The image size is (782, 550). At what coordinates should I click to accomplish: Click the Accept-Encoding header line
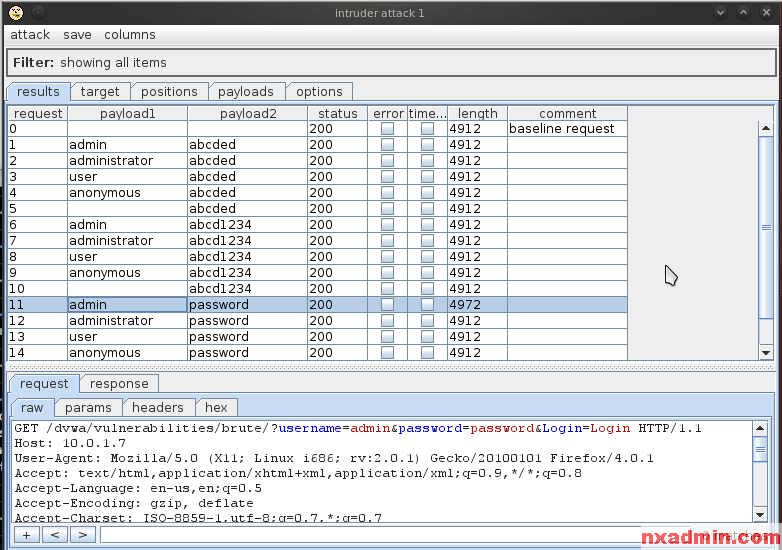[x=134, y=503]
